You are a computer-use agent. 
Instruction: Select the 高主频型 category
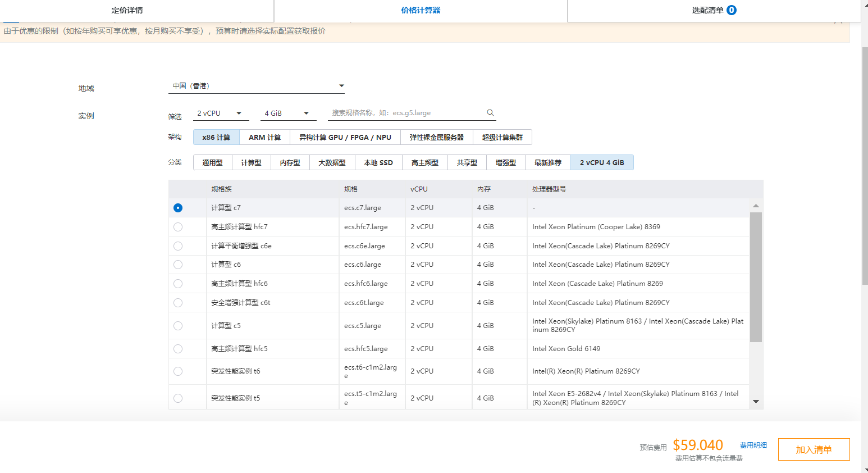coord(425,163)
